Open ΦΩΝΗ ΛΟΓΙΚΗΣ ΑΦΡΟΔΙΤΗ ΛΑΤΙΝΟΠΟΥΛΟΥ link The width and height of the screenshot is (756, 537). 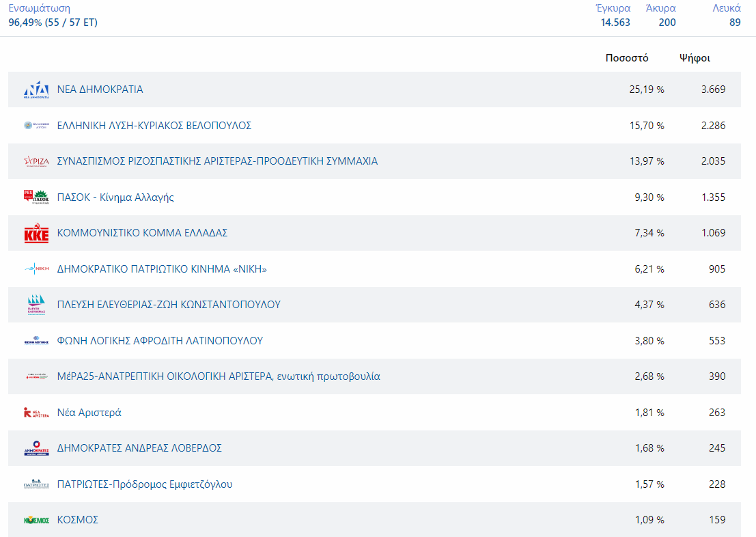pos(160,341)
